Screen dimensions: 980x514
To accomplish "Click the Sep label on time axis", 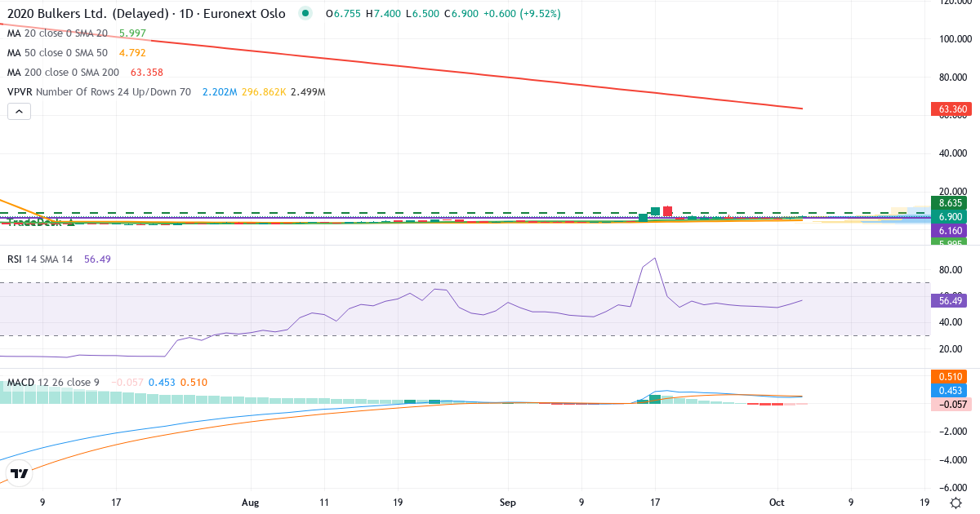I will coord(508,503).
